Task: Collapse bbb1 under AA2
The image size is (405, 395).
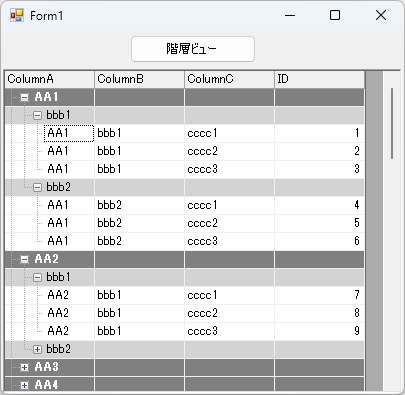Action: (37, 277)
